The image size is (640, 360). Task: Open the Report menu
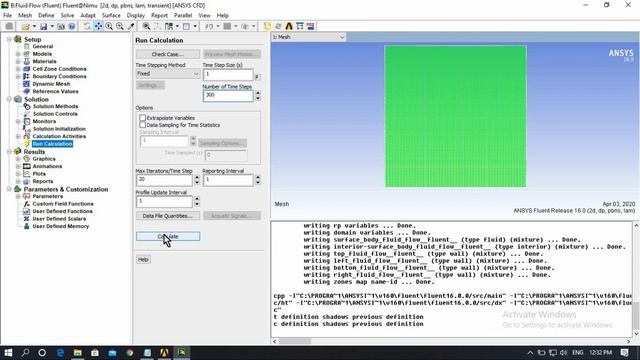click(159, 15)
